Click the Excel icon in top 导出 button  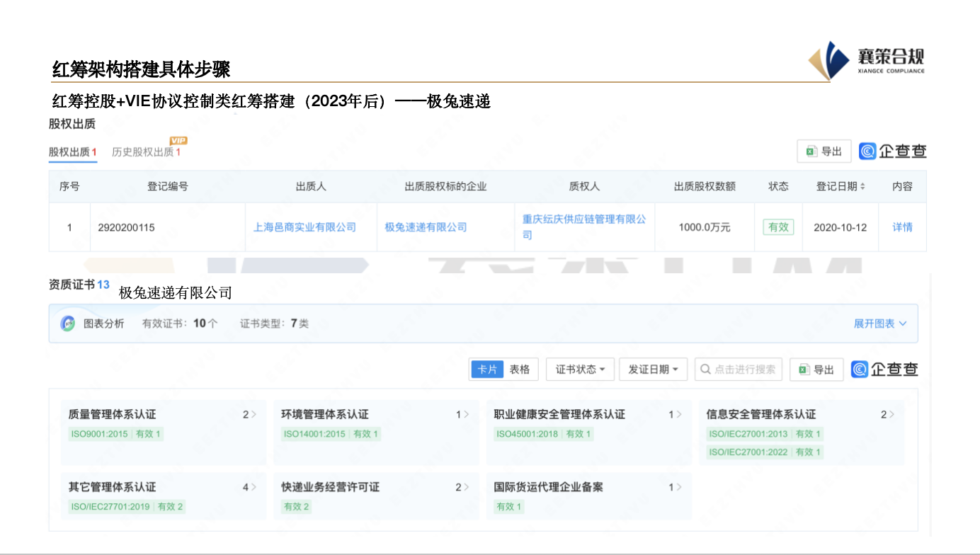click(811, 151)
